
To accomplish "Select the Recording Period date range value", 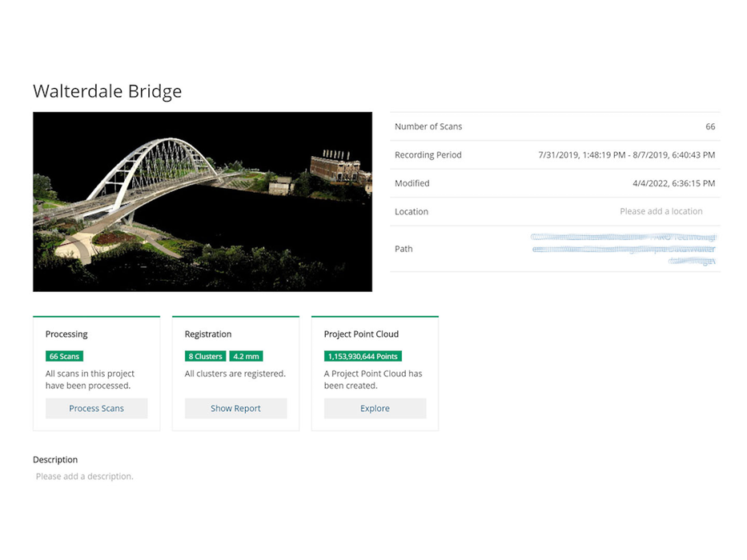I will point(626,155).
